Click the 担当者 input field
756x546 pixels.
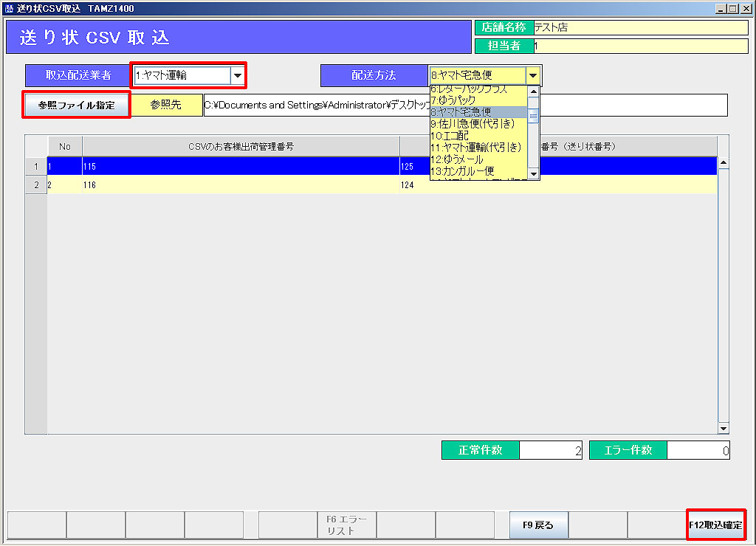[639, 46]
